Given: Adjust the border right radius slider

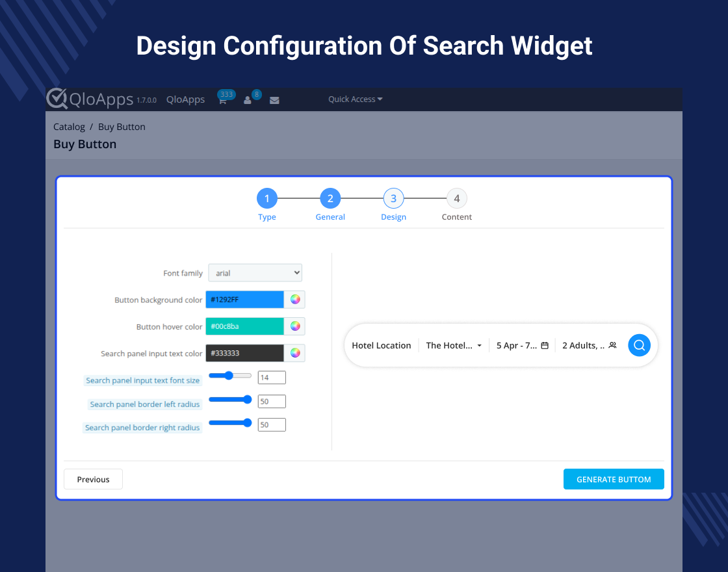Looking at the screenshot, I should [230, 422].
